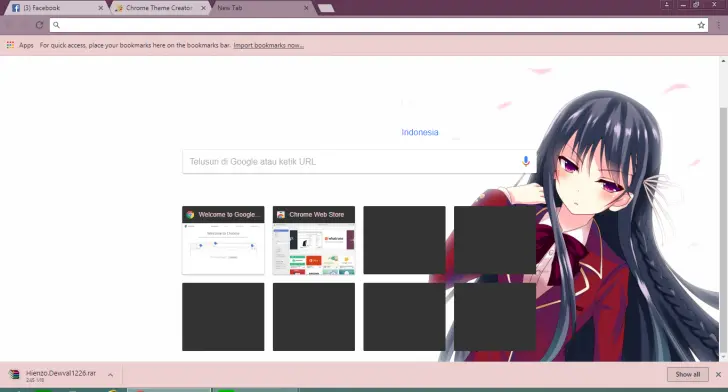728x392 pixels.
Task: Click the Indonesia label under the logo
Action: coord(420,132)
